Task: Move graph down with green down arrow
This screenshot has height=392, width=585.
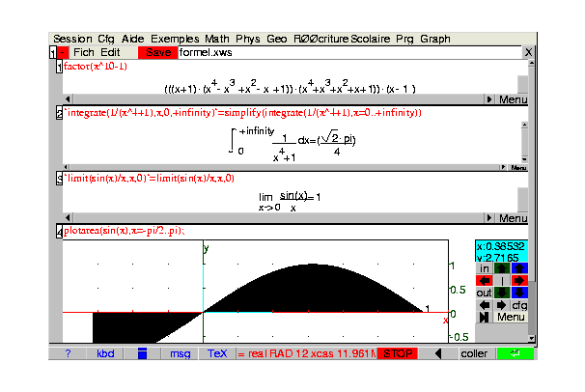Action: click(x=502, y=293)
